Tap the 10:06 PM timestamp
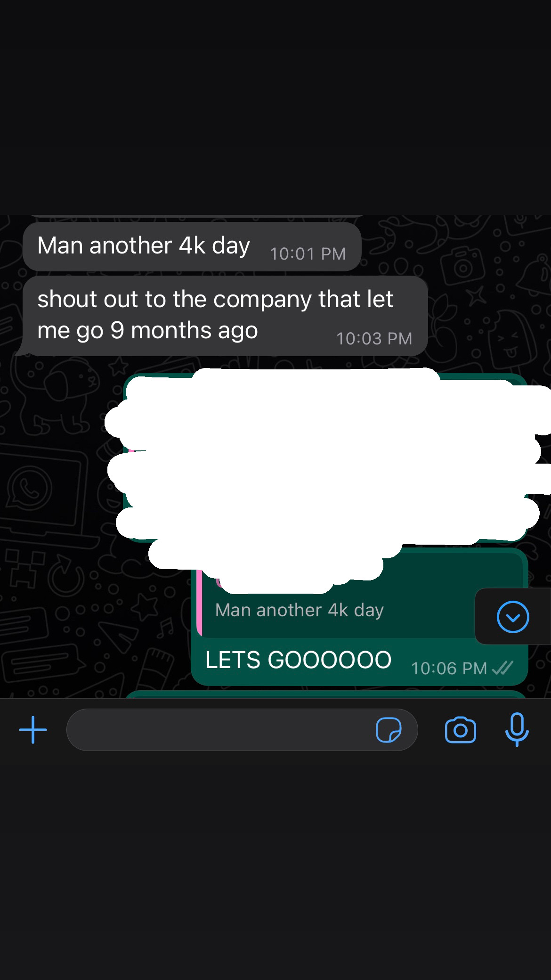Viewport: 551px width, 980px height. click(449, 668)
